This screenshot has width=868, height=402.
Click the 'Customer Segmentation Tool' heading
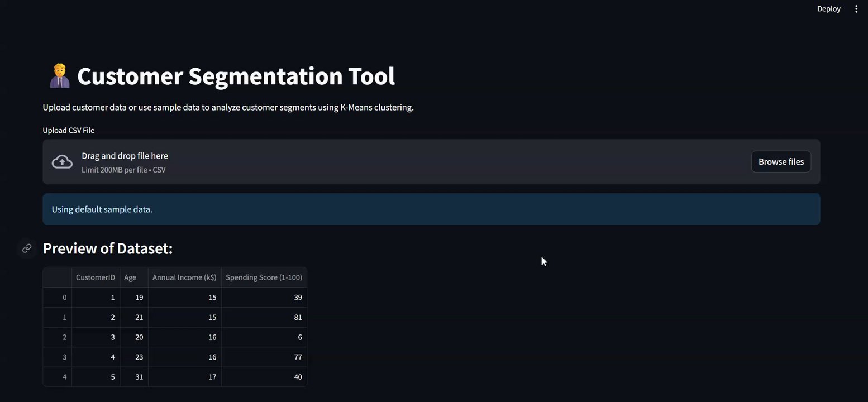(x=236, y=76)
